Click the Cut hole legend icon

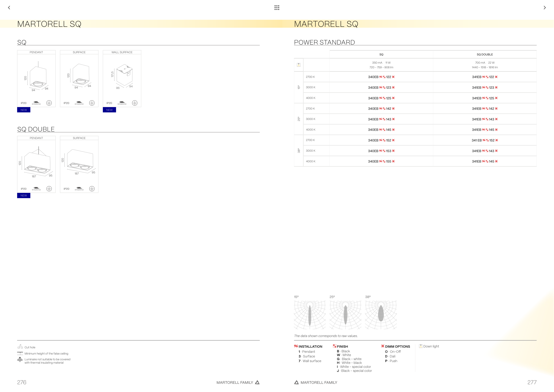coord(20,347)
